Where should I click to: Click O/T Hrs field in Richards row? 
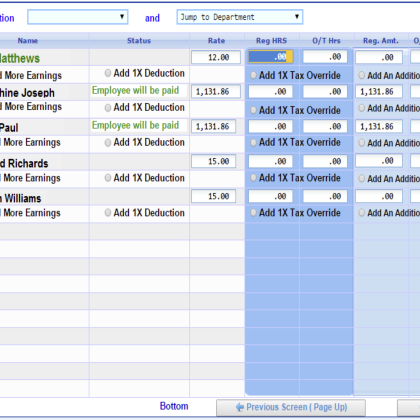[325, 161]
